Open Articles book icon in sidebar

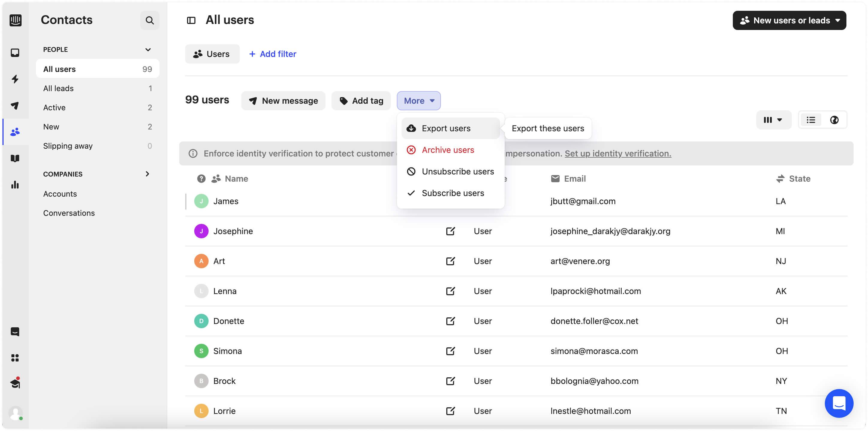click(15, 158)
